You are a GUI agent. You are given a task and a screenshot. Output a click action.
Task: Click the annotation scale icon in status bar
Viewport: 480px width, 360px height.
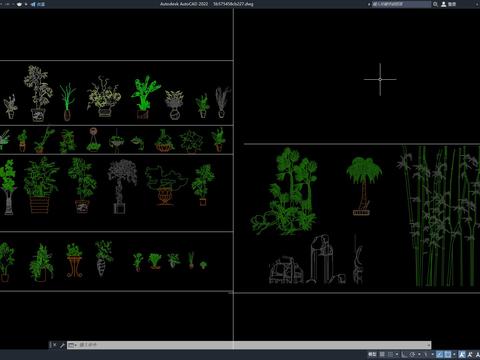tap(470, 354)
